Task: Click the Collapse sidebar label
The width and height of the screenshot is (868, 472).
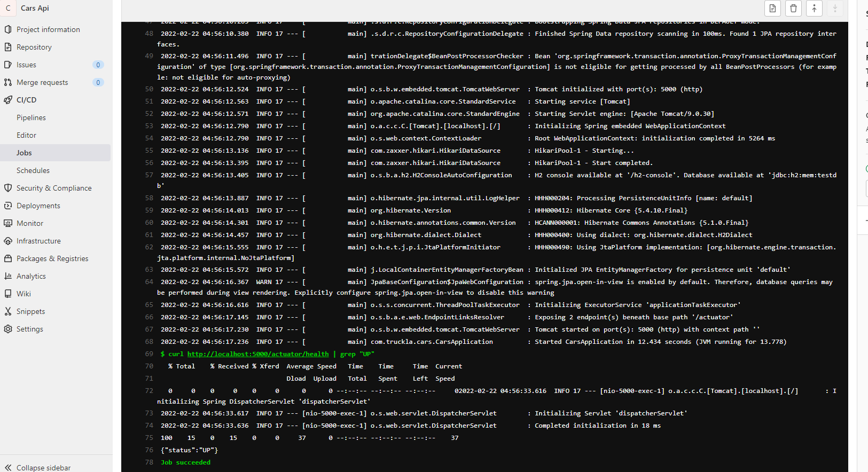Action: 43,468
